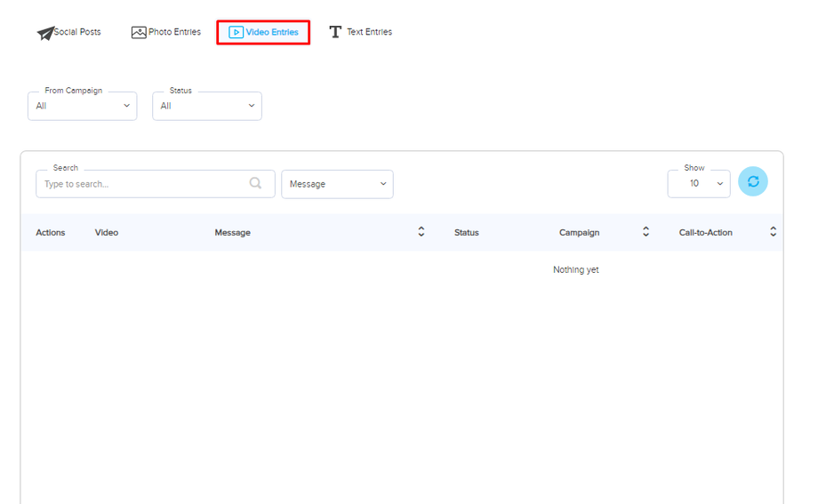Expand the Message search-field dropdown

point(337,184)
